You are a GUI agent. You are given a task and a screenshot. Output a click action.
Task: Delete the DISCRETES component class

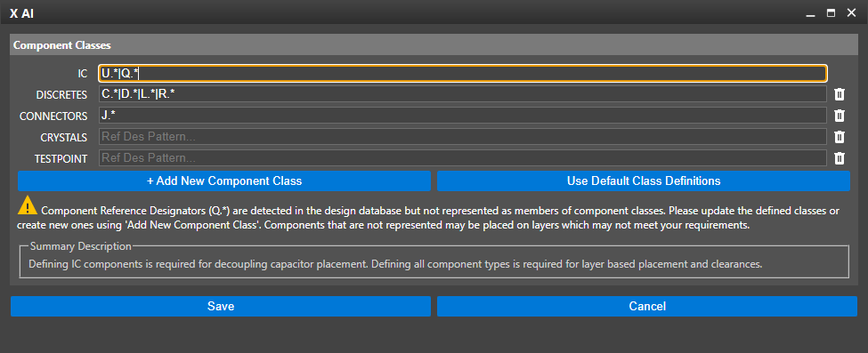[840, 94]
